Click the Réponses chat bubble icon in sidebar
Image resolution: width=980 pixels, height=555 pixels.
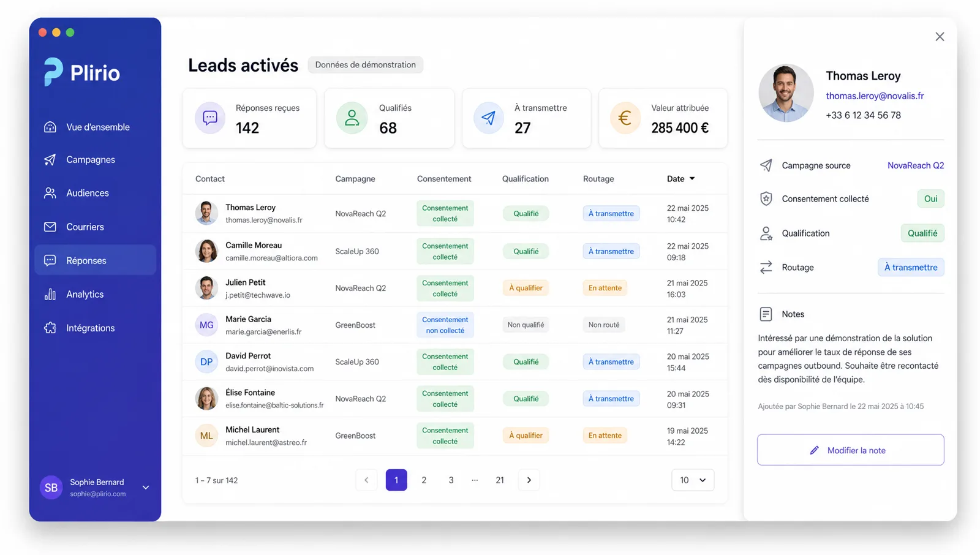(50, 260)
